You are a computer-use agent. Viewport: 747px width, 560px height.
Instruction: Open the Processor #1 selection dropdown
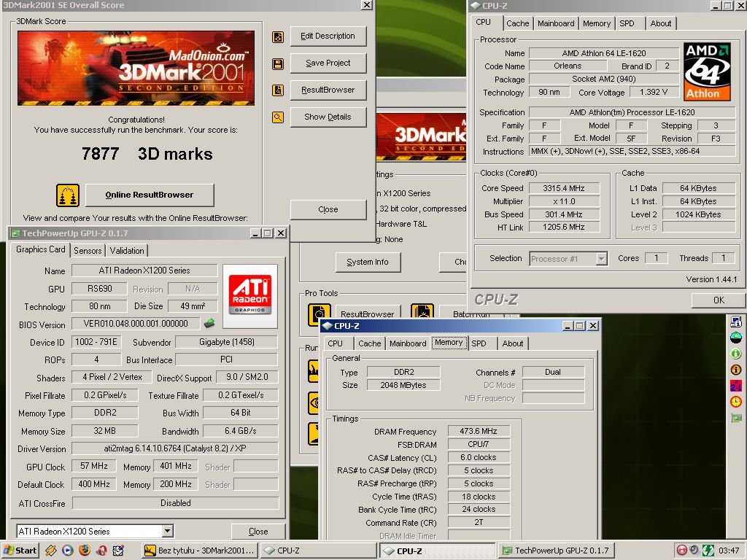click(x=602, y=259)
